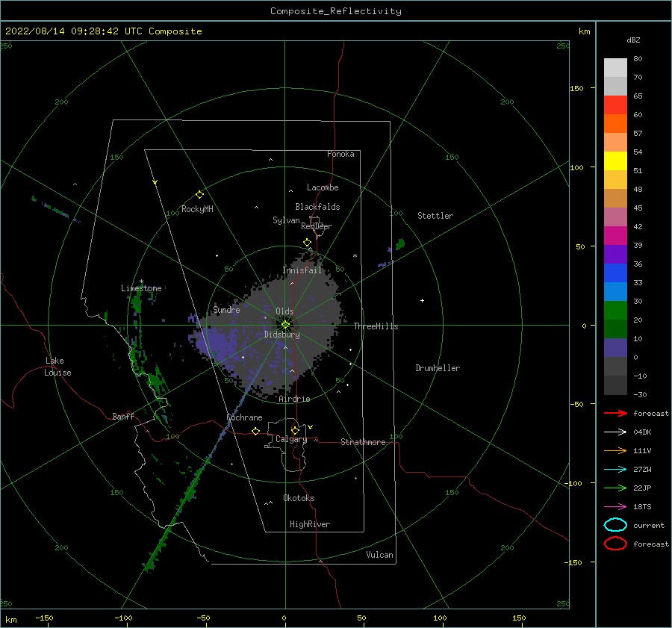The width and height of the screenshot is (672, 628).
Task: Click the 65 dBZ red color swatch
Action: click(x=615, y=105)
